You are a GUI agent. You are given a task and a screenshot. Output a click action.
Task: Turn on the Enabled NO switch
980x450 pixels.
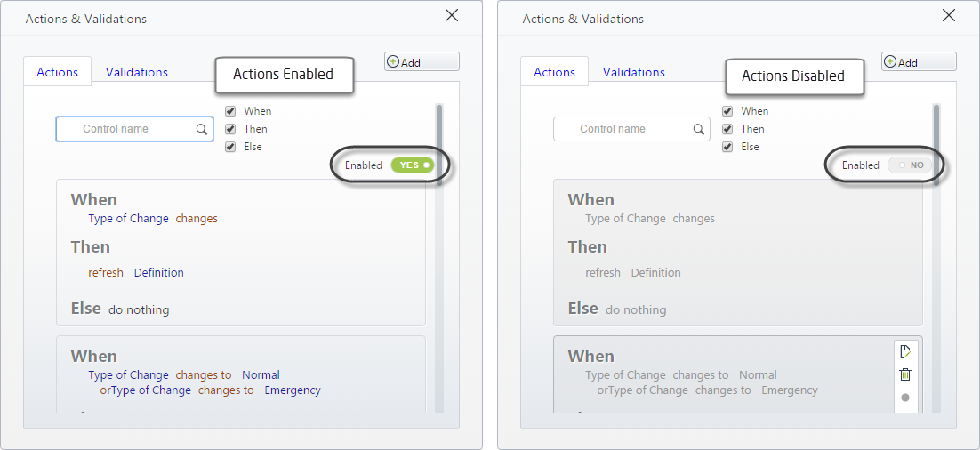(x=910, y=165)
